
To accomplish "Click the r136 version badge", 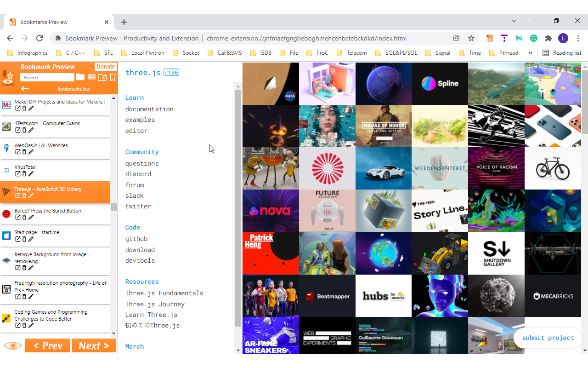I will coord(171,73).
